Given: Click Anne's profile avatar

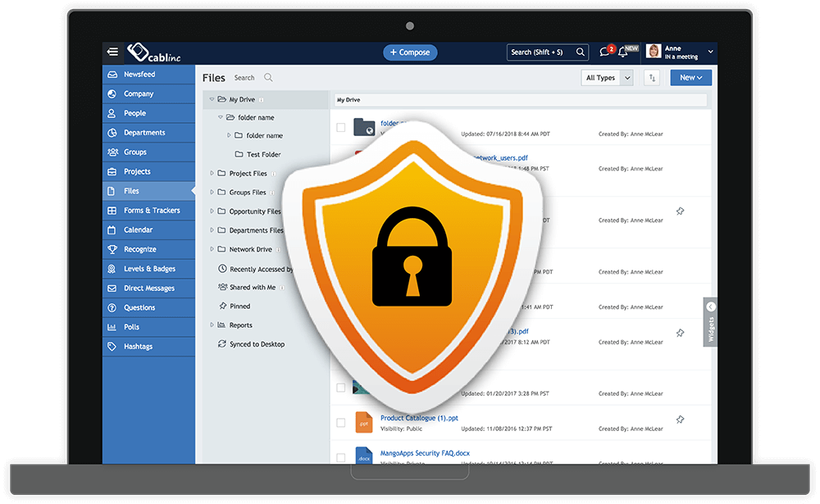Looking at the screenshot, I should [654, 52].
